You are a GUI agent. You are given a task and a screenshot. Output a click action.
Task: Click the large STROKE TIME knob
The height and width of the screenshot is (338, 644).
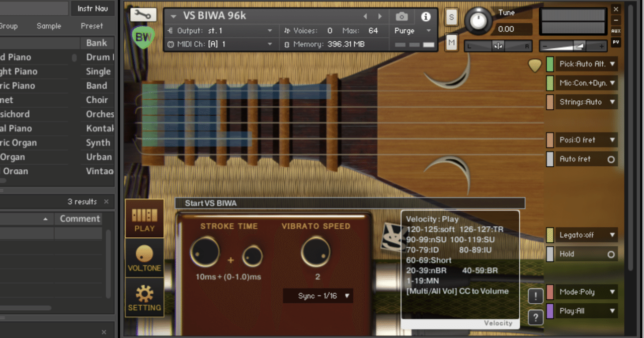205,252
